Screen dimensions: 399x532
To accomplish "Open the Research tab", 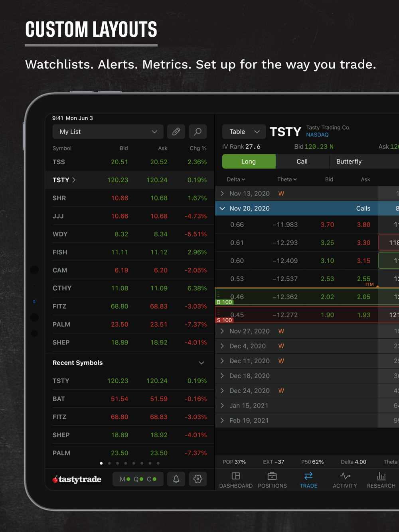I will tap(381, 480).
